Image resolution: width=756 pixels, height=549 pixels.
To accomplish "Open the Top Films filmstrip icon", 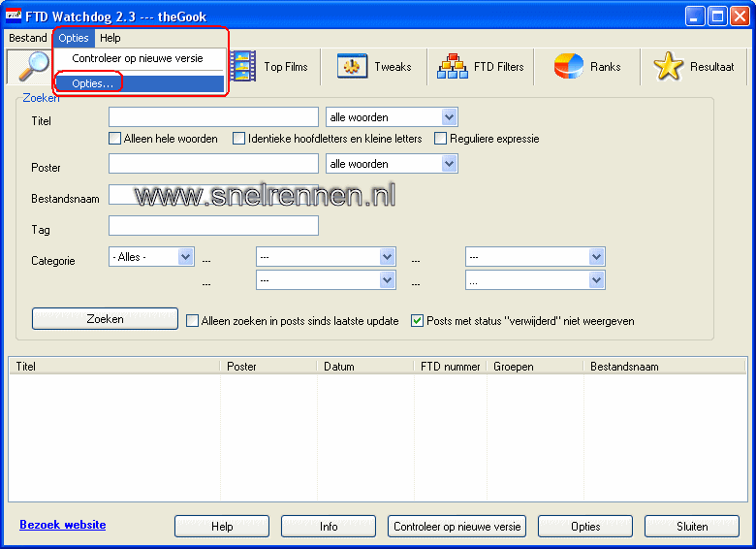I will [242, 67].
